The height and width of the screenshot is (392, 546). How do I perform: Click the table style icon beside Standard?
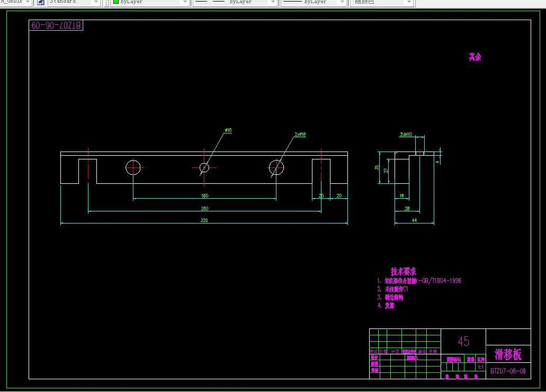pos(41,2)
